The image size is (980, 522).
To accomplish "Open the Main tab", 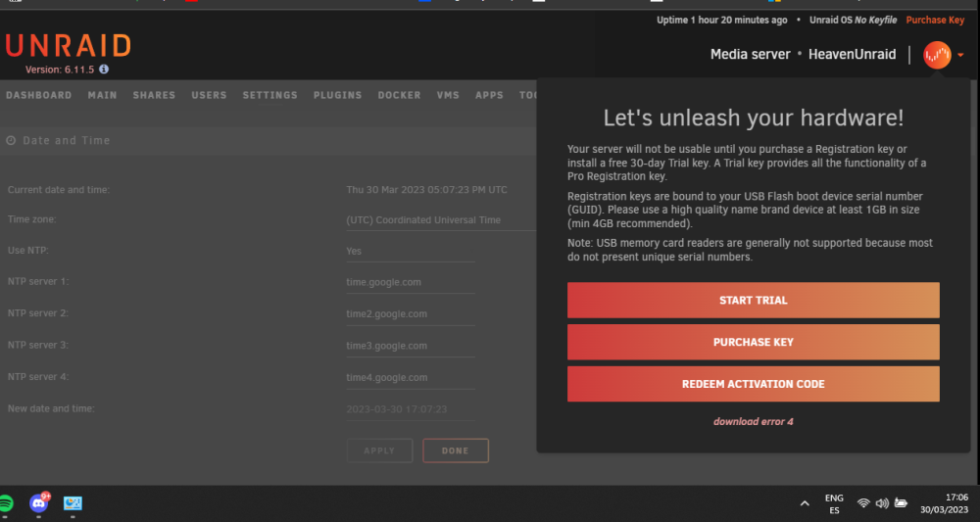I will point(103,95).
